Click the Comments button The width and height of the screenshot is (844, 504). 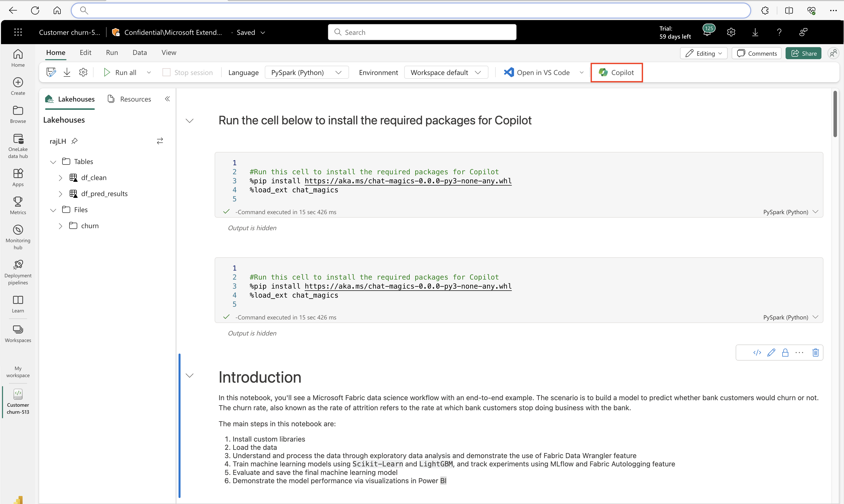tap(758, 53)
